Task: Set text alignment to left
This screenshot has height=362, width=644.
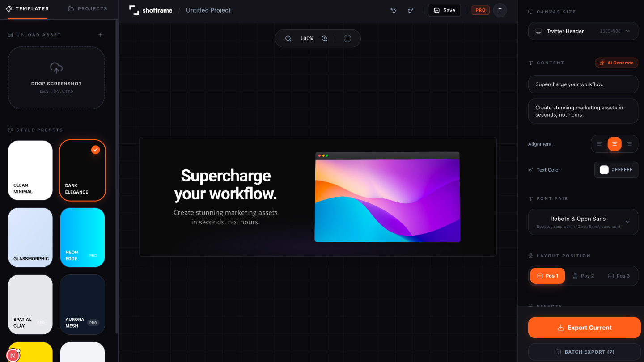Action: [600, 144]
